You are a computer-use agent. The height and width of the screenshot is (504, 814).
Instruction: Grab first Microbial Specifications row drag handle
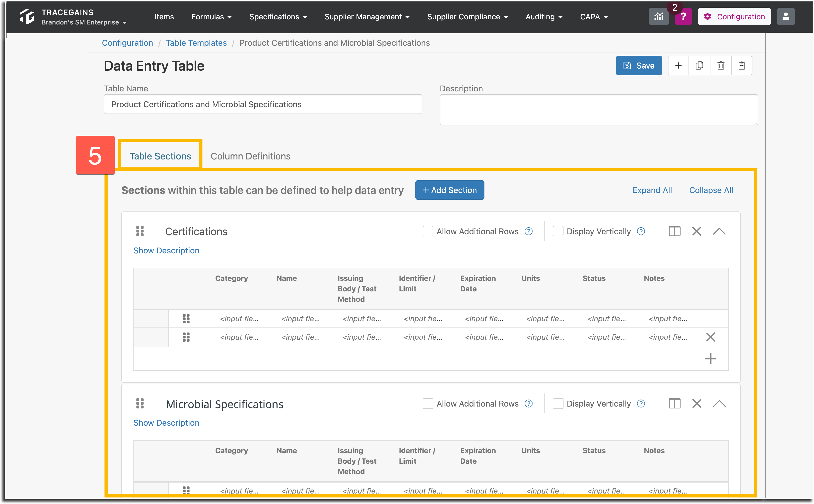[x=186, y=490]
